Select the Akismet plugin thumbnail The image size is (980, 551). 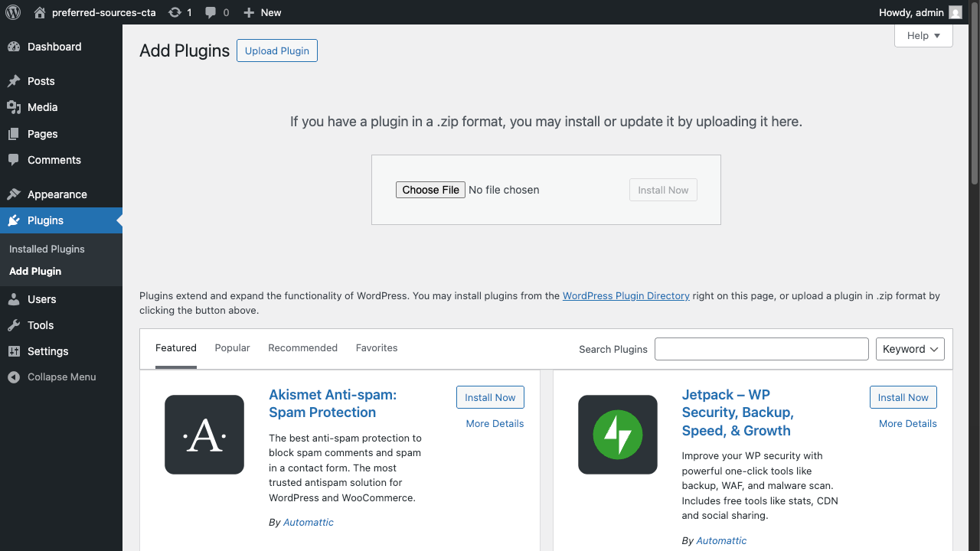tap(204, 435)
